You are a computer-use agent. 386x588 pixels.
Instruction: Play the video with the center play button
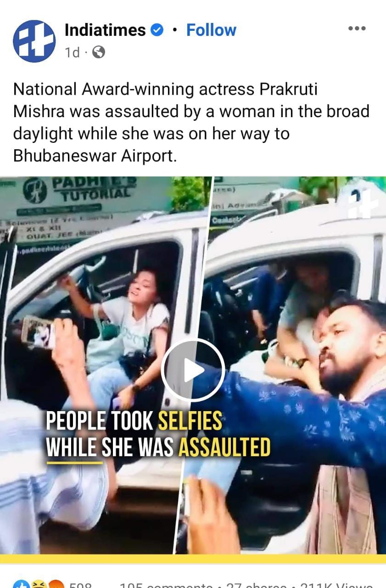pos(193,371)
